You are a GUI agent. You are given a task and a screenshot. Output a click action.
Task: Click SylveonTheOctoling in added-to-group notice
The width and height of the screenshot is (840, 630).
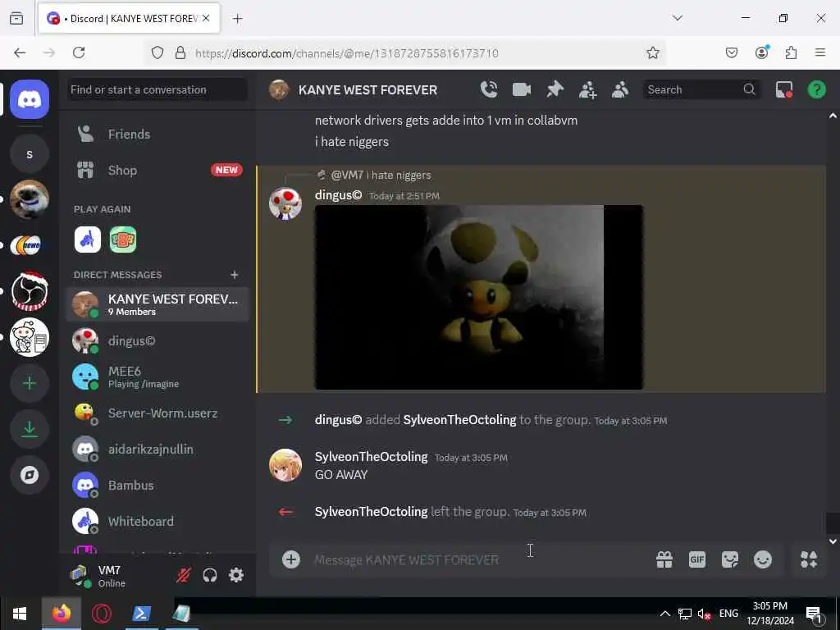459,420
